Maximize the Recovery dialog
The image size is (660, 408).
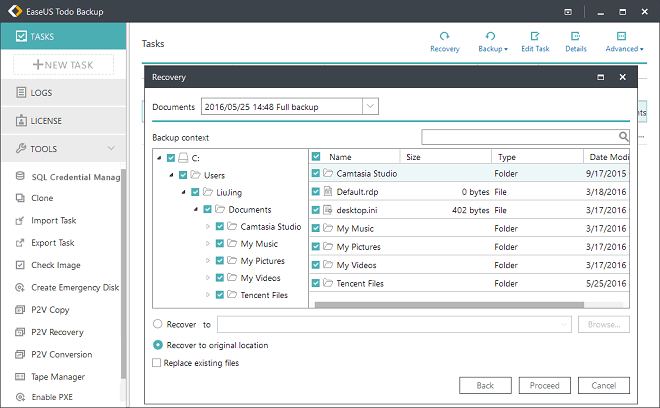point(601,77)
